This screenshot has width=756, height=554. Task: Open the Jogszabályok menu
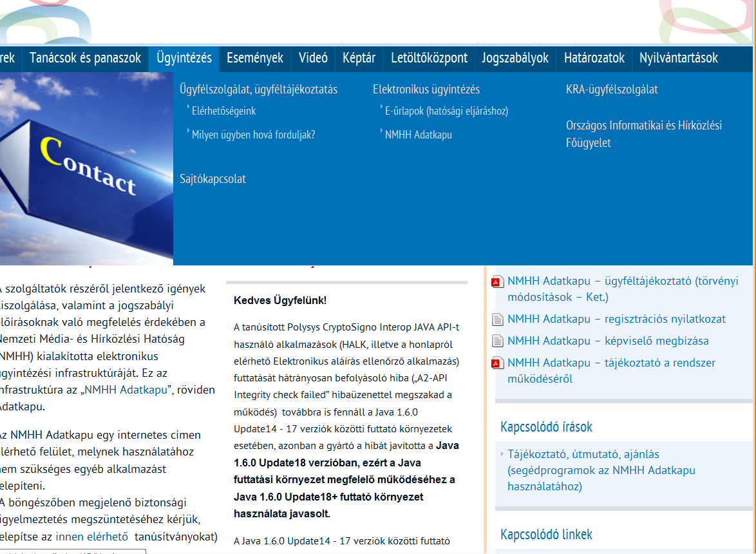coord(515,59)
